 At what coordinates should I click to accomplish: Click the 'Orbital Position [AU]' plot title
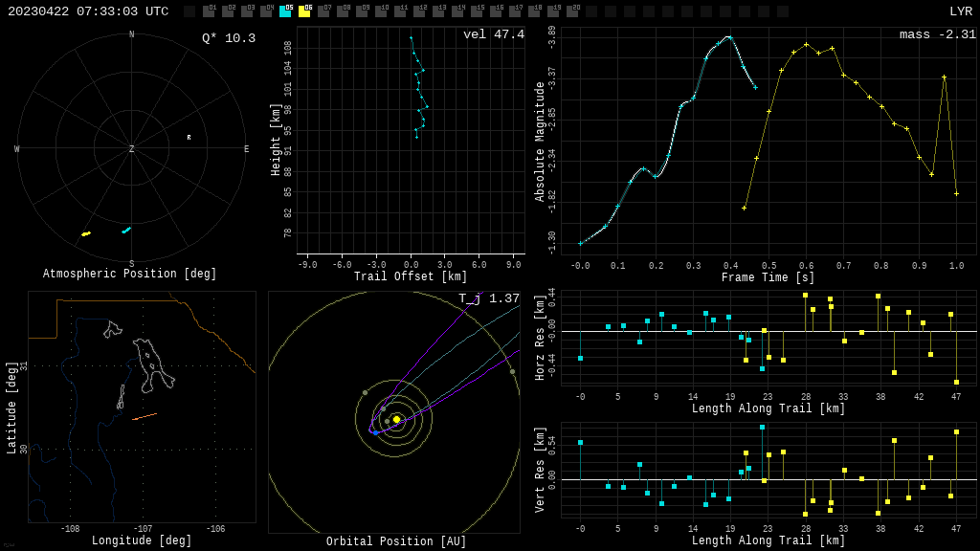pyautogui.click(x=396, y=541)
